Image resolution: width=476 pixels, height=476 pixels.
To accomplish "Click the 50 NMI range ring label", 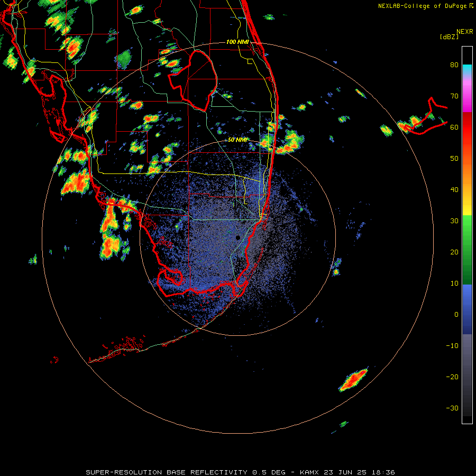I will [237, 140].
